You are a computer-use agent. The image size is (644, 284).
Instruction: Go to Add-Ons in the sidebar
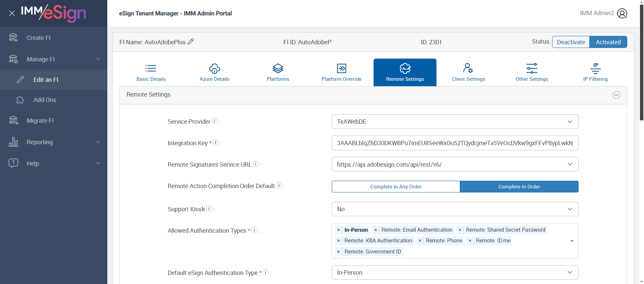[x=45, y=100]
